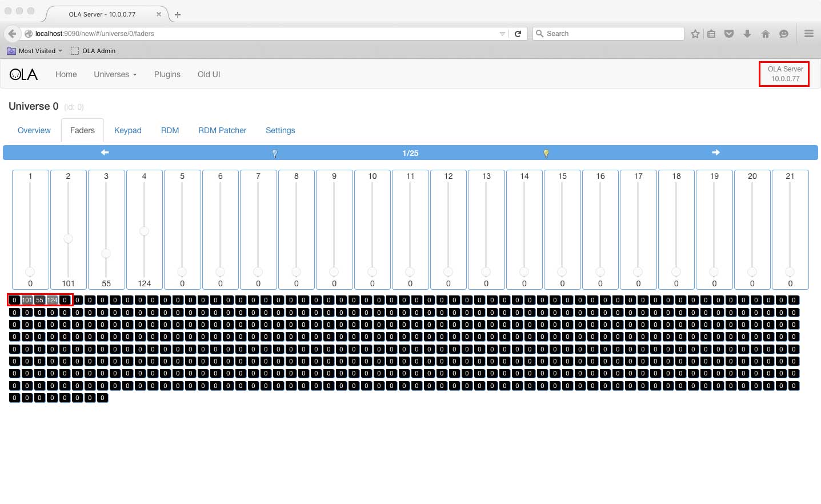821x504 pixels.
Task: Click the yellow lightbulb icon in fader bar
Action: [546, 153]
